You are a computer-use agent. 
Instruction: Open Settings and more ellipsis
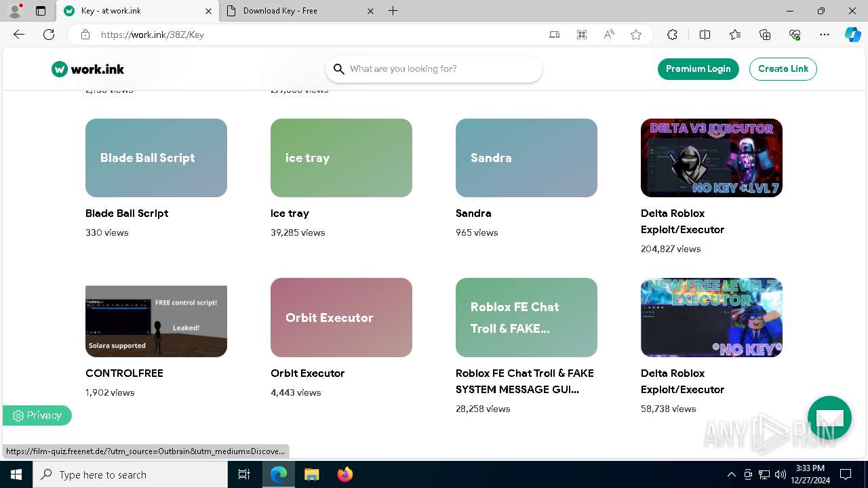(825, 35)
